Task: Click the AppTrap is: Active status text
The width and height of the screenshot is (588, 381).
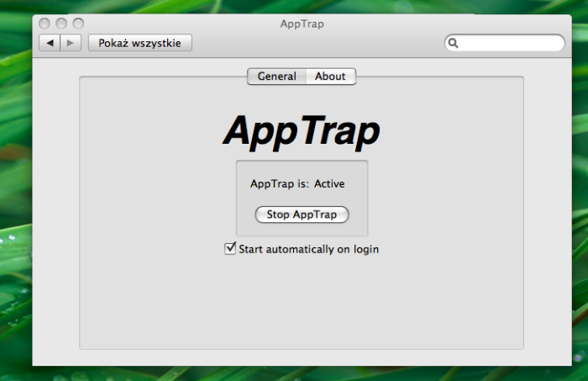Action: pos(297,183)
